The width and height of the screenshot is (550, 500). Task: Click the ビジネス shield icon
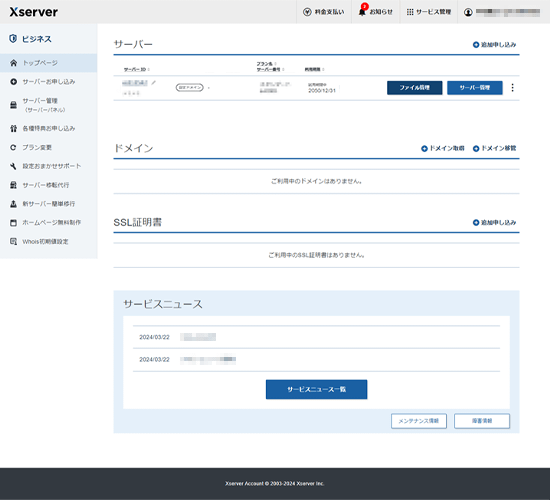pos(13,39)
